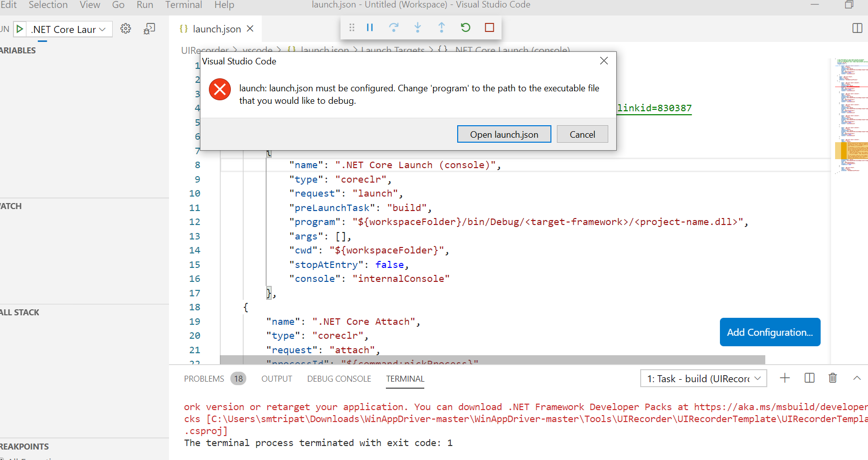This screenshot has height=460, width=868.
Task: Click the false value of stopAtEntry
Action: [x=389, y=265]
